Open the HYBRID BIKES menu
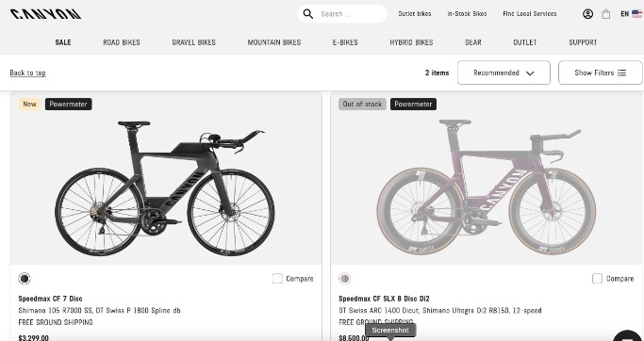Image resolution: width=644 pixels, height=341 pixels. (x=411, y=42)
